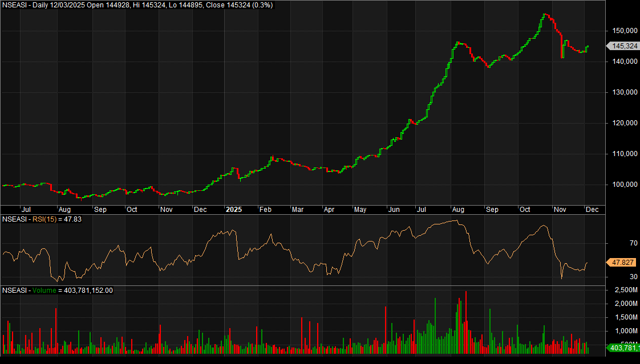Click the 100,000 price axis label

624,185
